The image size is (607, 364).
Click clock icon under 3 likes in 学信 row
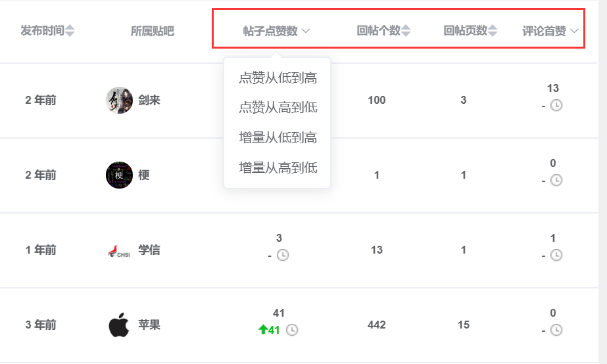283,256
